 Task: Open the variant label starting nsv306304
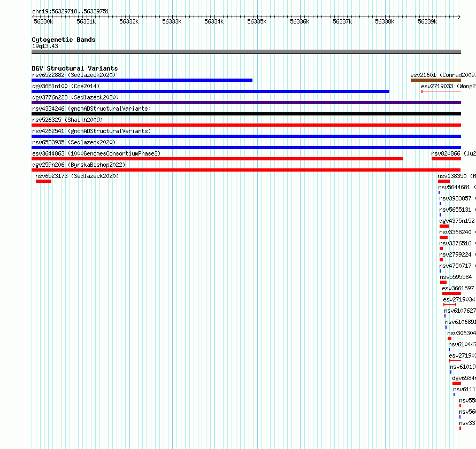[x=462, y=333]
